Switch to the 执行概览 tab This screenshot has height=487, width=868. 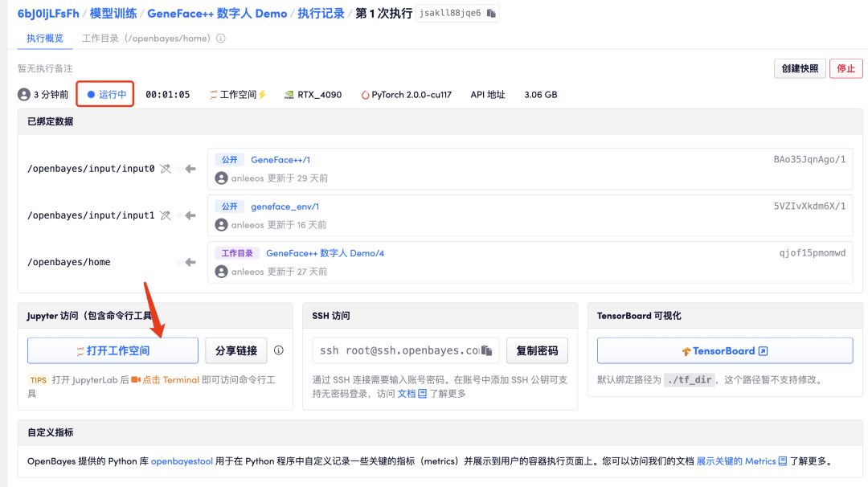pyautogui.click(x=45, y=39)
